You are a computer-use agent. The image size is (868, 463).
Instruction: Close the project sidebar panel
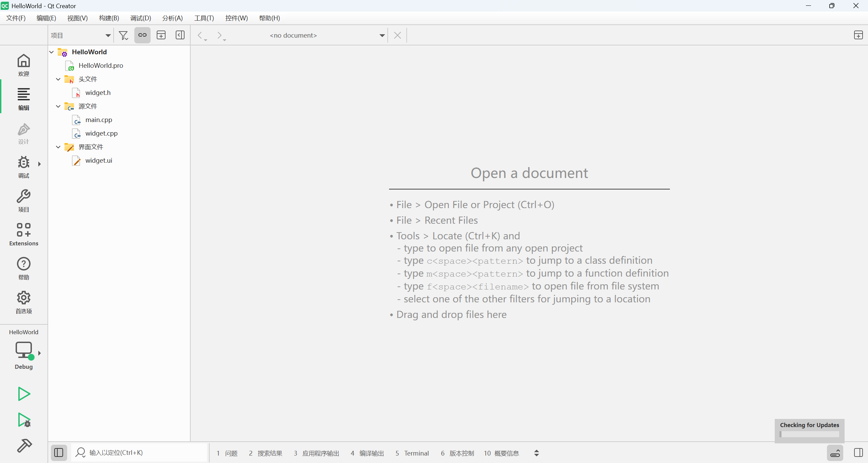pyautogui.click(x=180, y=35)
